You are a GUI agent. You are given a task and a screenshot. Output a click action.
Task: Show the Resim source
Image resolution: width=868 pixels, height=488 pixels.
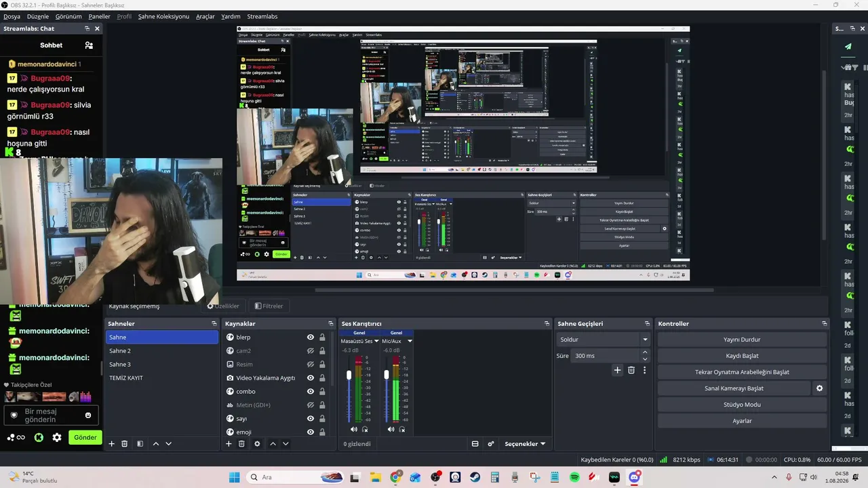pyautogui.click(x=311, y=365)
